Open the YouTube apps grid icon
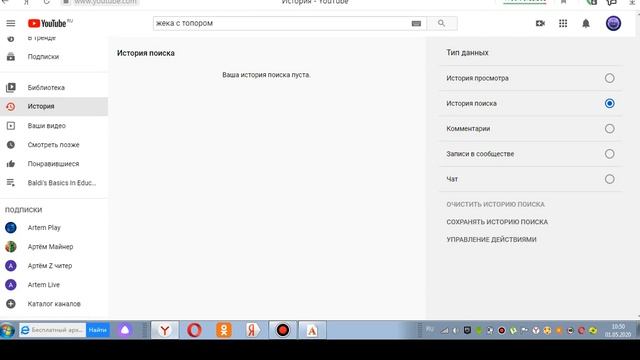640x360 pixels. pyautogui.click(x=563, y=23)
